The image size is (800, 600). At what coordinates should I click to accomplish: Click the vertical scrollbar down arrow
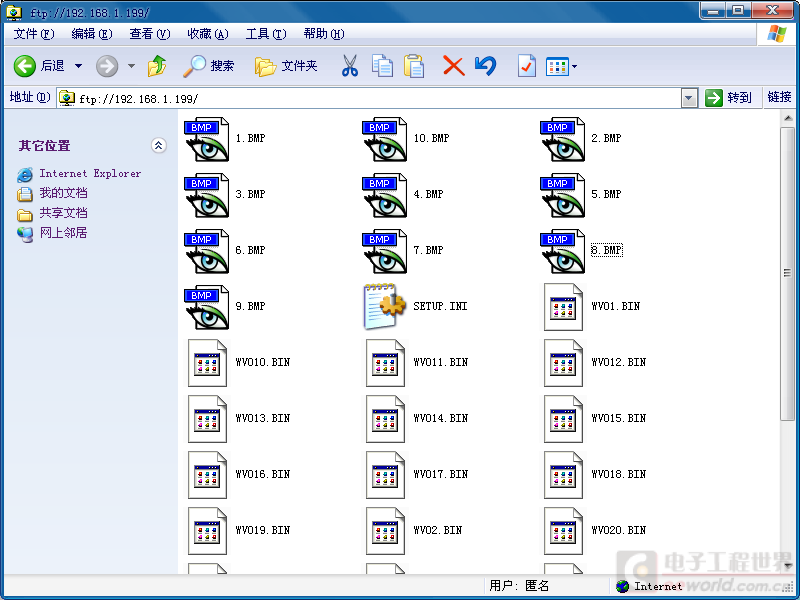pos(788,566)
